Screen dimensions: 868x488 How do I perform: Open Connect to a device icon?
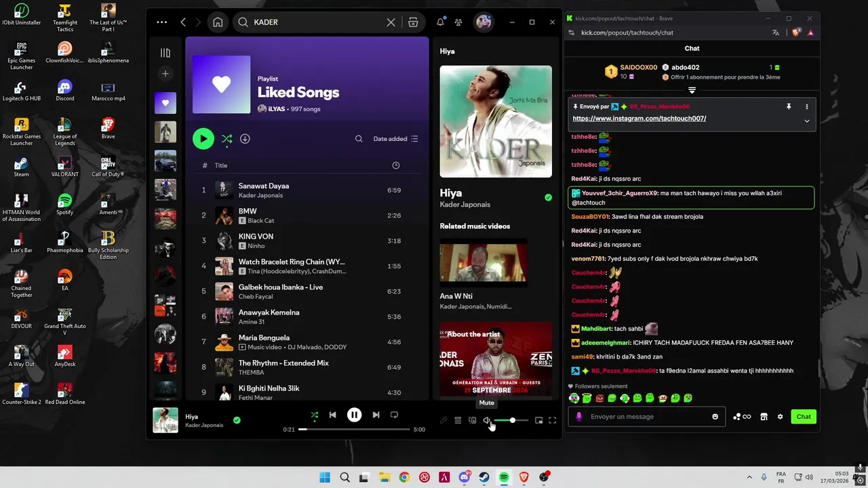(x=473, y=420)
